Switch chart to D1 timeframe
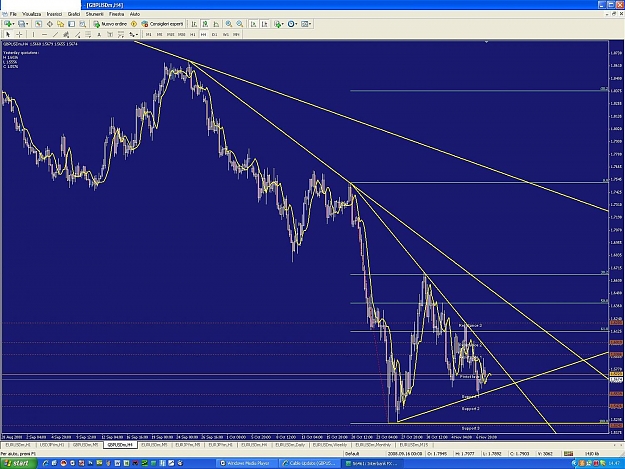The width and height of the screenshot is (625, 469). tap(214, 35)
